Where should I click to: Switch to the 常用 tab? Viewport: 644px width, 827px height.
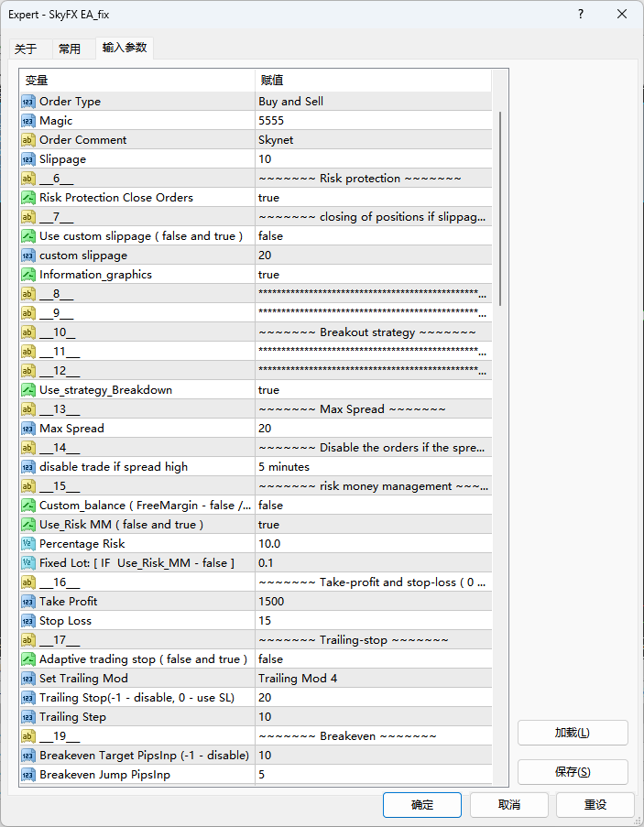click(x=70, y=49)
